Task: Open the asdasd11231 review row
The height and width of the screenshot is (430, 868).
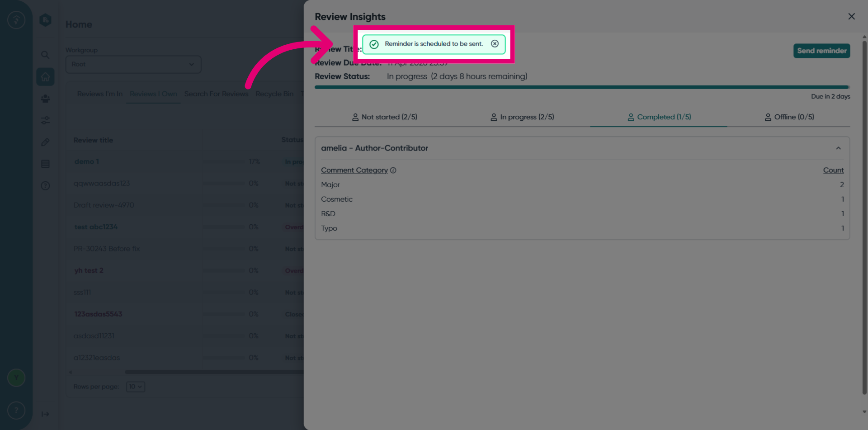Action: (x=94, y=336)
